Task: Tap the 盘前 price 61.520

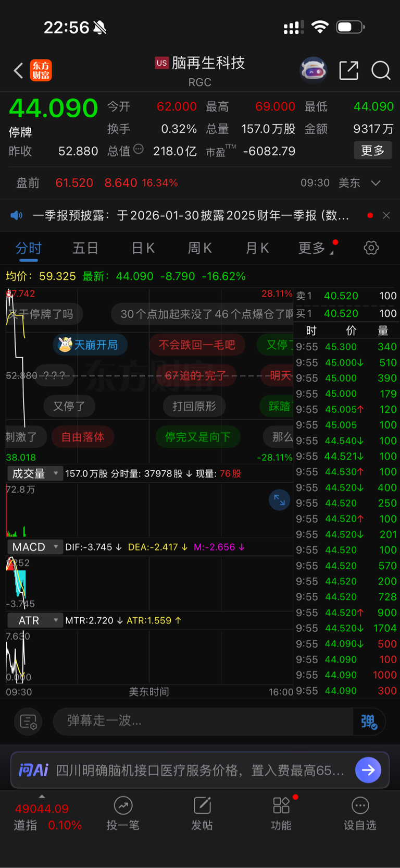Action: (74, 183)
